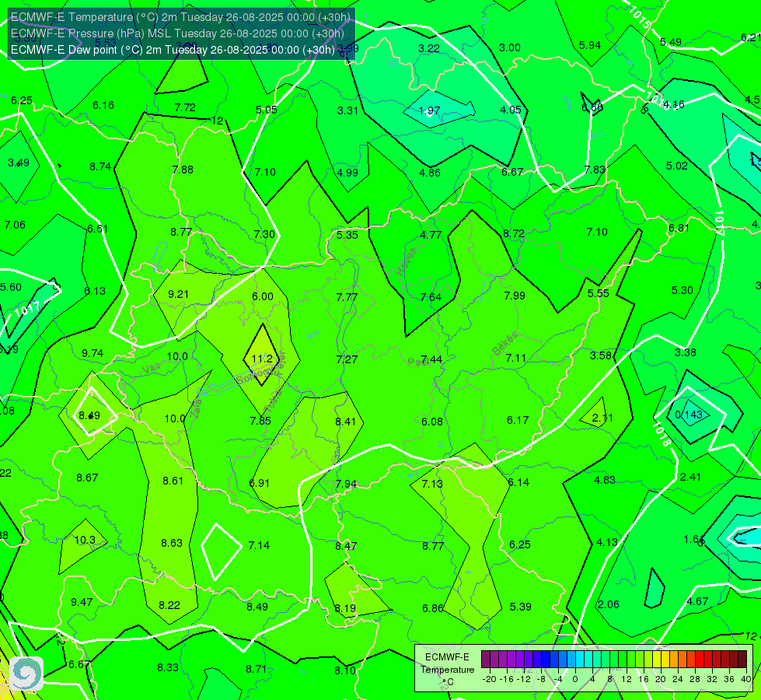The image size is (761, 700).
Task: Click the 5.05 grid value
Action: tap(267, 110)
